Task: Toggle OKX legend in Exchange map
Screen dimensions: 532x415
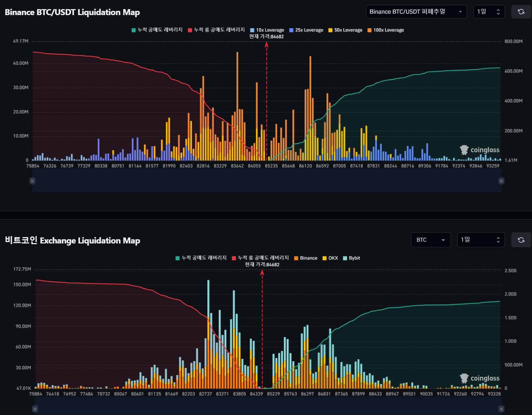Action: pos(330,258)
